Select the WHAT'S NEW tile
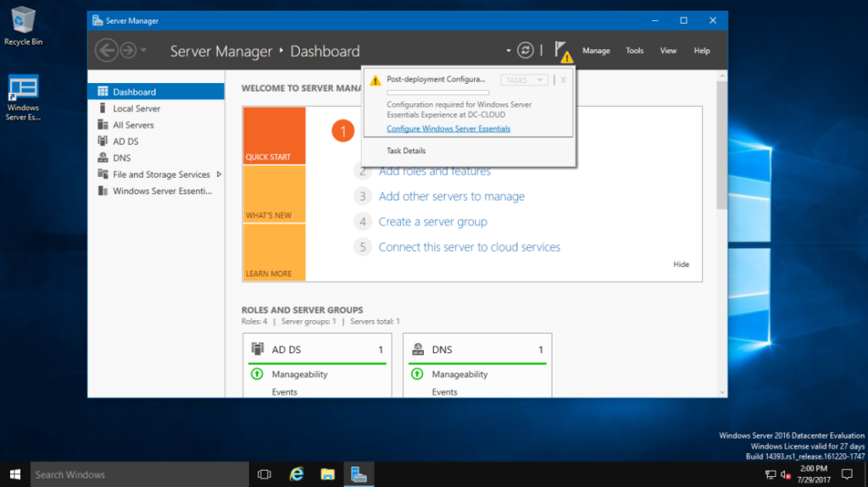The image size is (868, 487). pyautogui.click(x=274, y=194)
